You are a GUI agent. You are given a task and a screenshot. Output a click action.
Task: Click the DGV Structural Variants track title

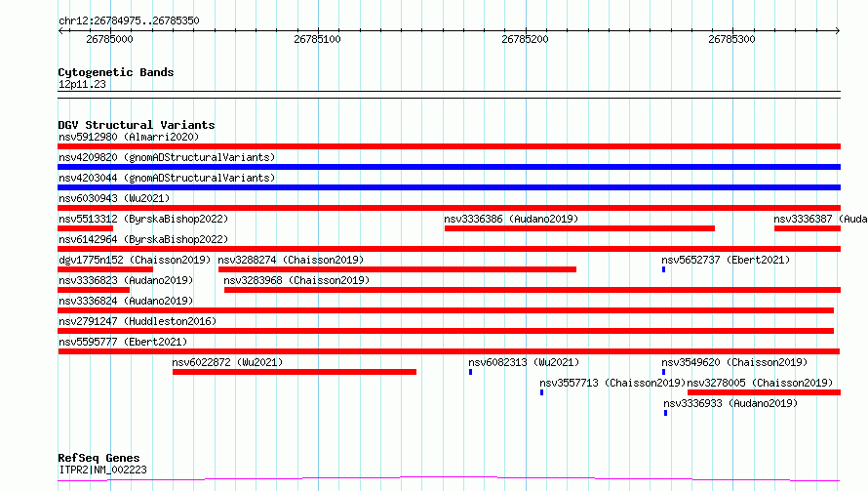coord(137,125)
